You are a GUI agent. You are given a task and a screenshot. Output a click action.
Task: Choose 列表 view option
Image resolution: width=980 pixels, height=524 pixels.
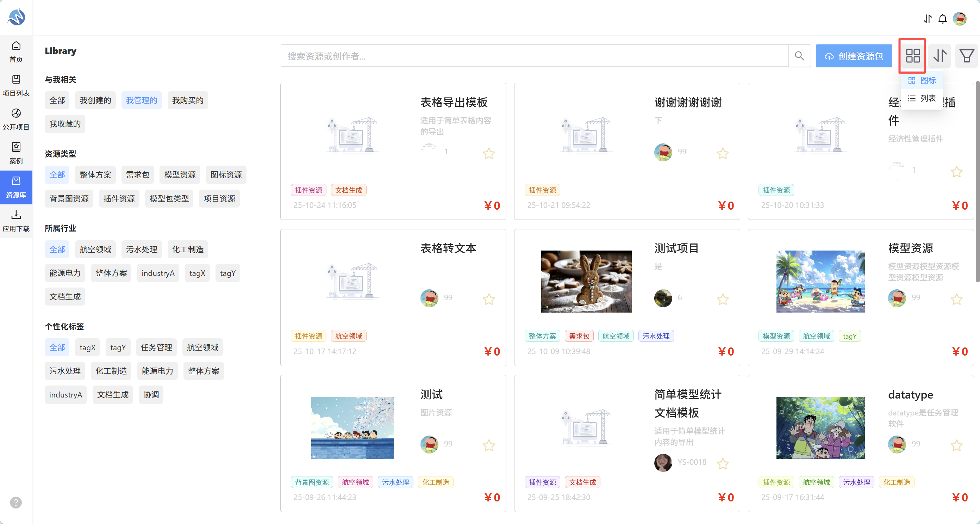pos(922,98)
